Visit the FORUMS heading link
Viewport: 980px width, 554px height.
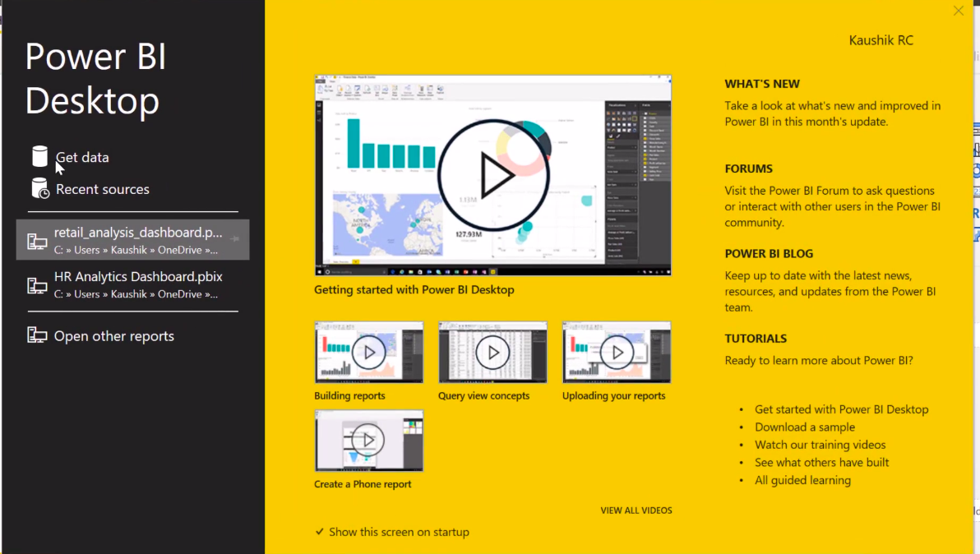[x=749, y=169]
